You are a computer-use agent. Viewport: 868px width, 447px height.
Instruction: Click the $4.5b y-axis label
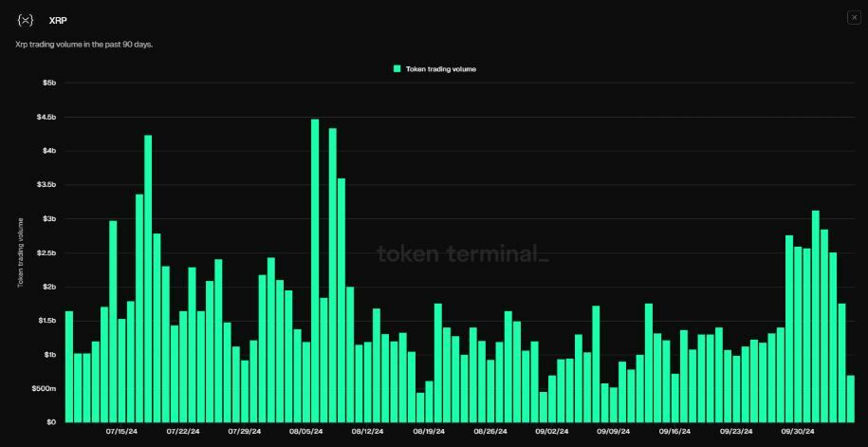(x=47, y=117)
